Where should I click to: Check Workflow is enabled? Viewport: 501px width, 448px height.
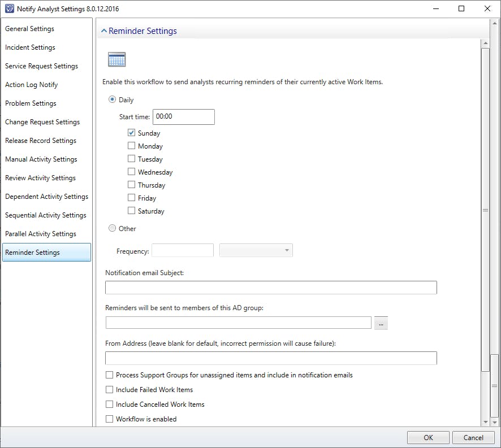[x=110, y=419]
